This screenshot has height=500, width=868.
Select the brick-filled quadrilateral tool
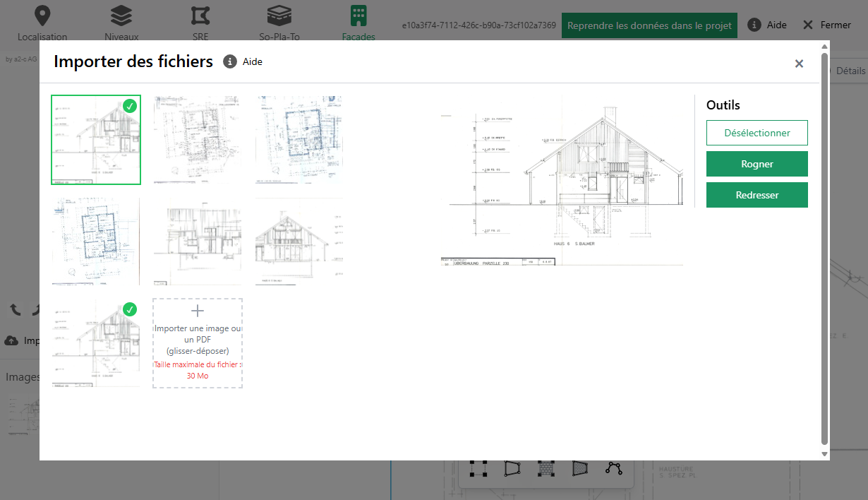coord(580,468)
